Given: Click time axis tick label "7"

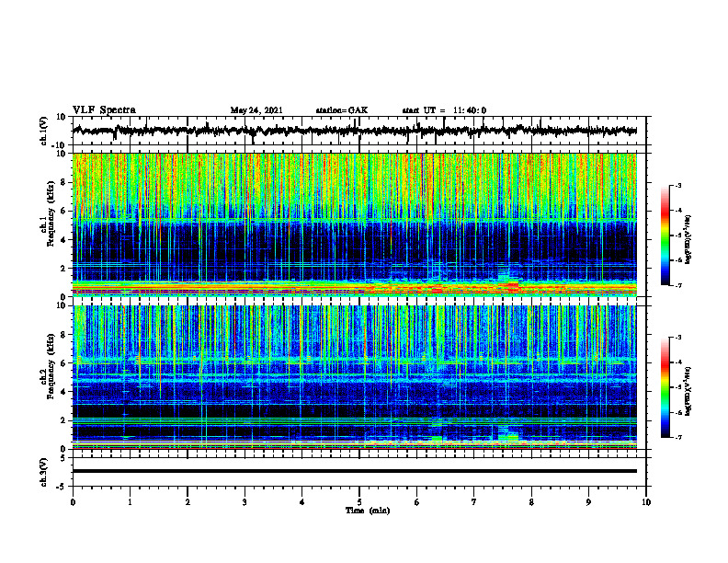Looking at the screenshot, I should [x=474, y=502].
